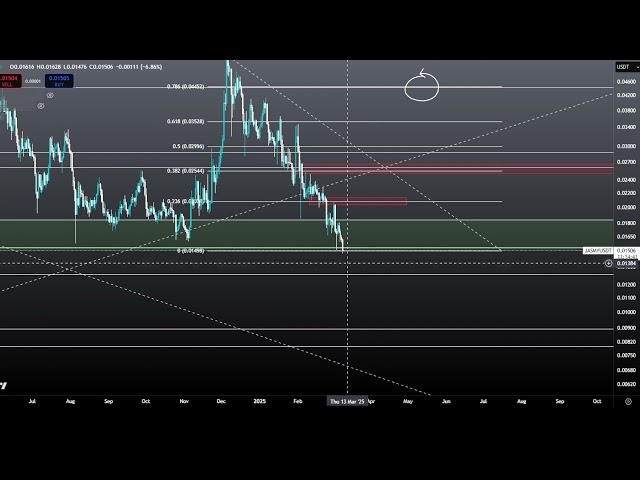Select the 0.618 Fibonacci level line label
Image resolution: width=640 pixels, height=480 pixels.
click(x=186, y=122)
